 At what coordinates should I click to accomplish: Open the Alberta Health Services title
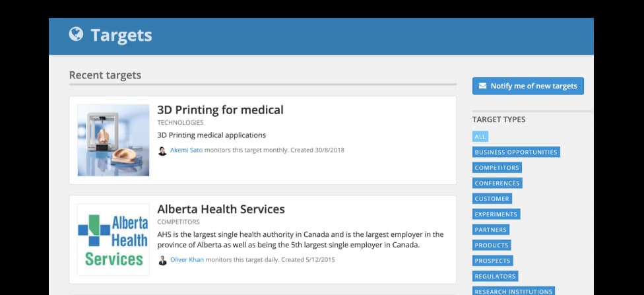pyautogui.click(x=221, y=209)
